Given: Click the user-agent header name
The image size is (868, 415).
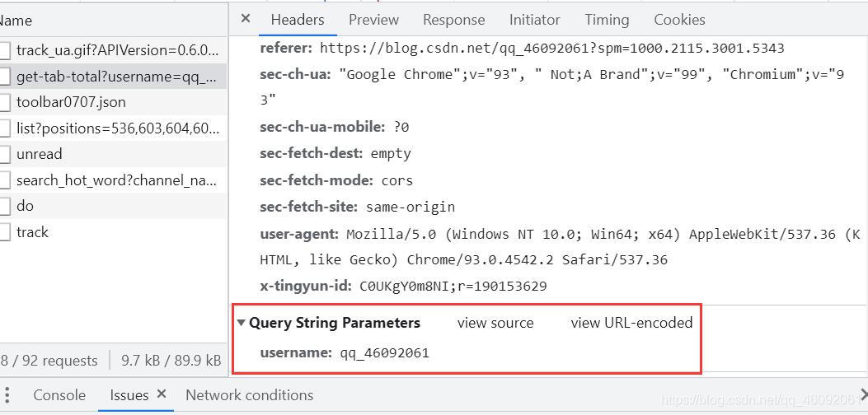Looking at the screenshot, I should coord(299,234).
